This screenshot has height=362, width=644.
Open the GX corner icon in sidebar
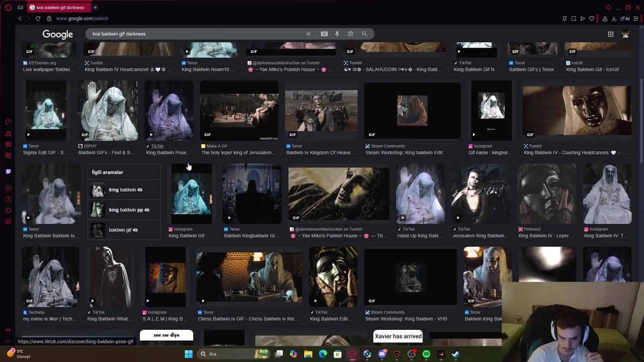click(8, 330)
